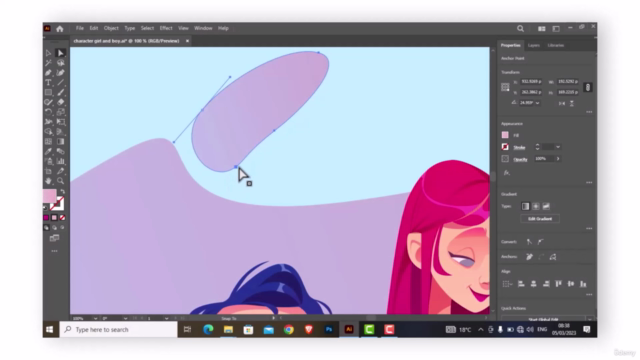640x360 pixels.
Task: Select Radial Gradient type
Action: coord(536,206)
